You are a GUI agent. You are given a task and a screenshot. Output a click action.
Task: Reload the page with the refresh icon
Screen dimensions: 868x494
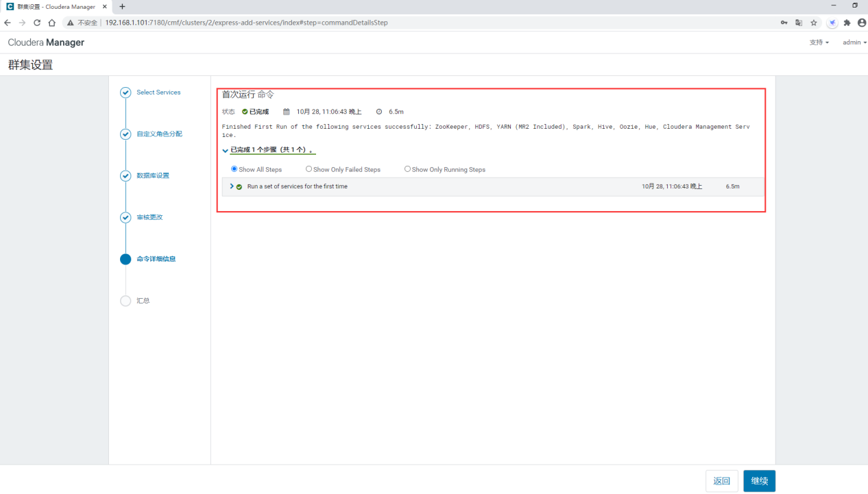tap(37, 23)
